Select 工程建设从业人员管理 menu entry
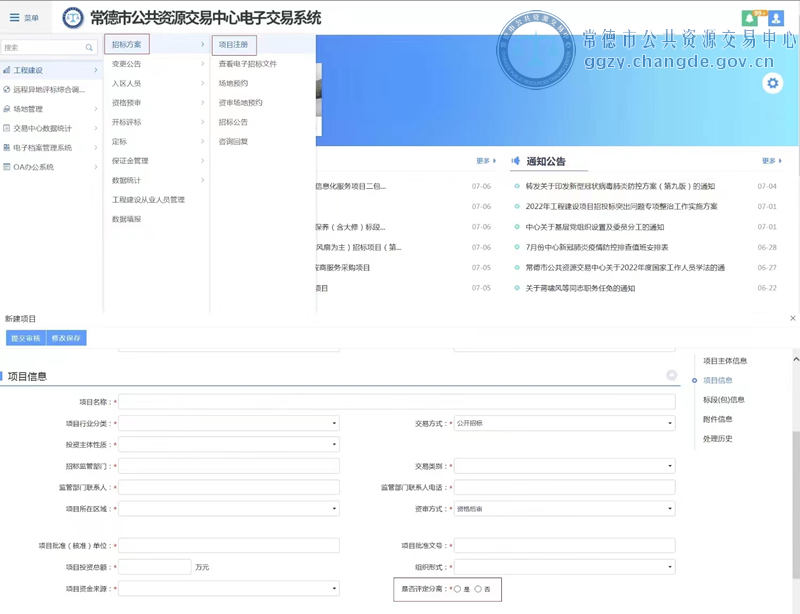Viewport: 800px width, 614px height. pos(148,200)
